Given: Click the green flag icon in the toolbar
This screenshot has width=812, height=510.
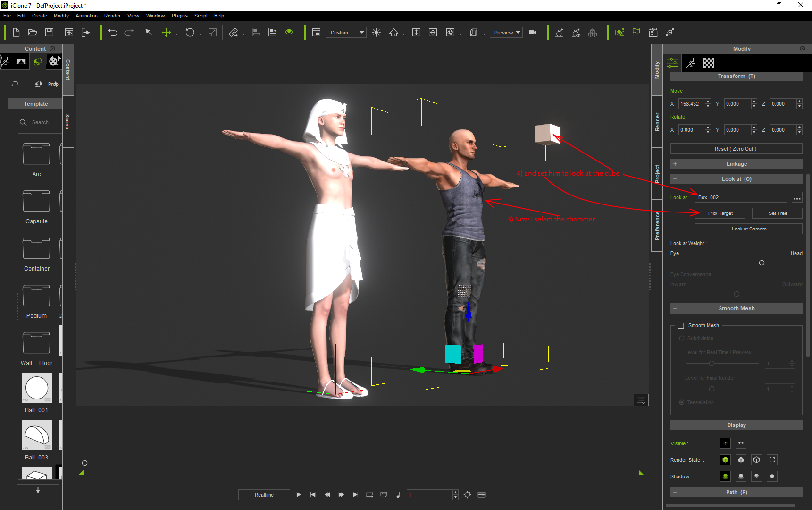Looking at the screenshot, I should [x=636, y=33].
